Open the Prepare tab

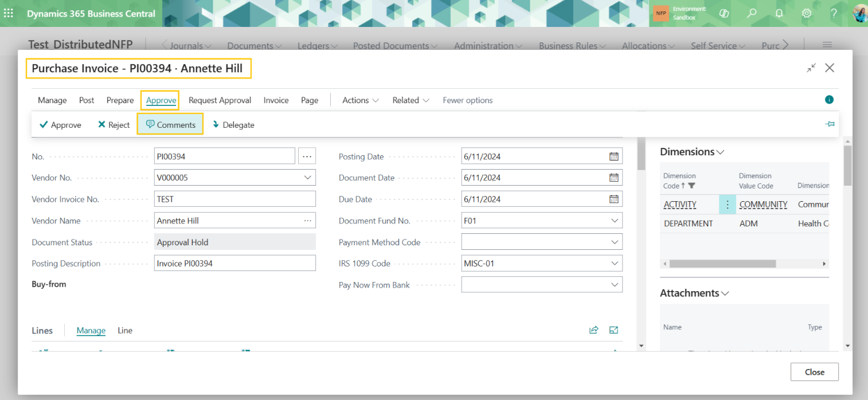pos(120,100)
